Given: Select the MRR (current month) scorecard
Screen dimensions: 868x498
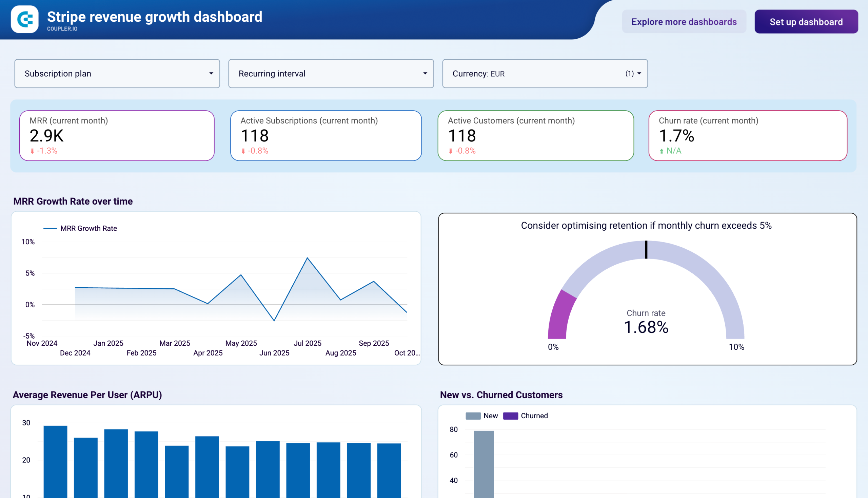Looking at the screenshot, I should 117,135.
